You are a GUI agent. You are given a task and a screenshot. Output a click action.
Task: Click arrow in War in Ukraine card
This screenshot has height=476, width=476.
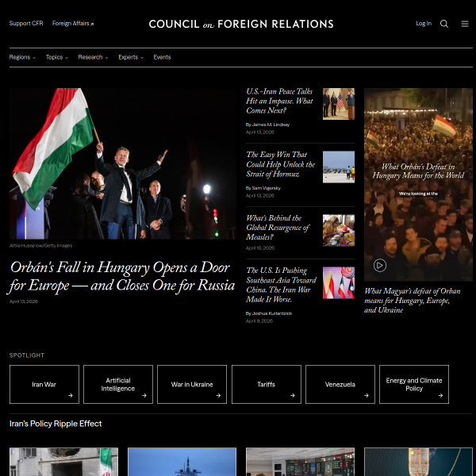(218, 395)
